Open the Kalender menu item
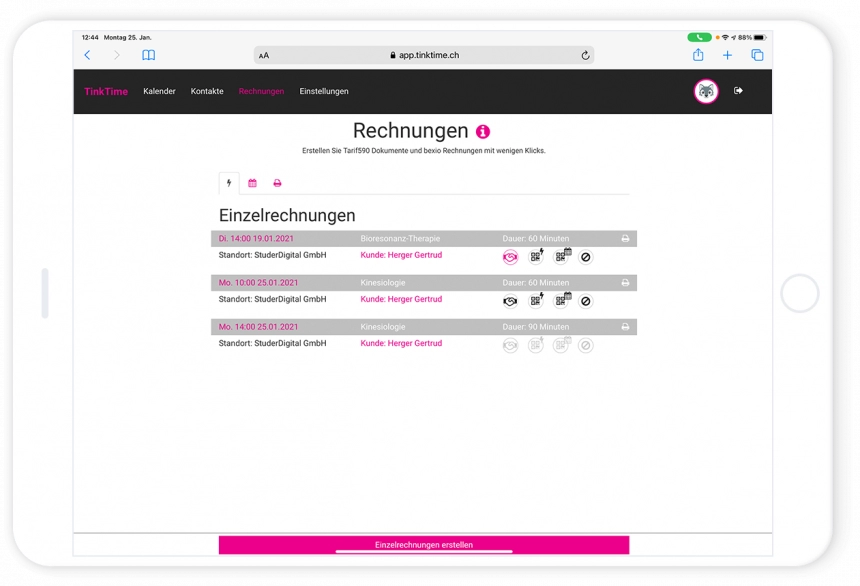This screenshot has height=586, width=860. [x=159, y=91]
